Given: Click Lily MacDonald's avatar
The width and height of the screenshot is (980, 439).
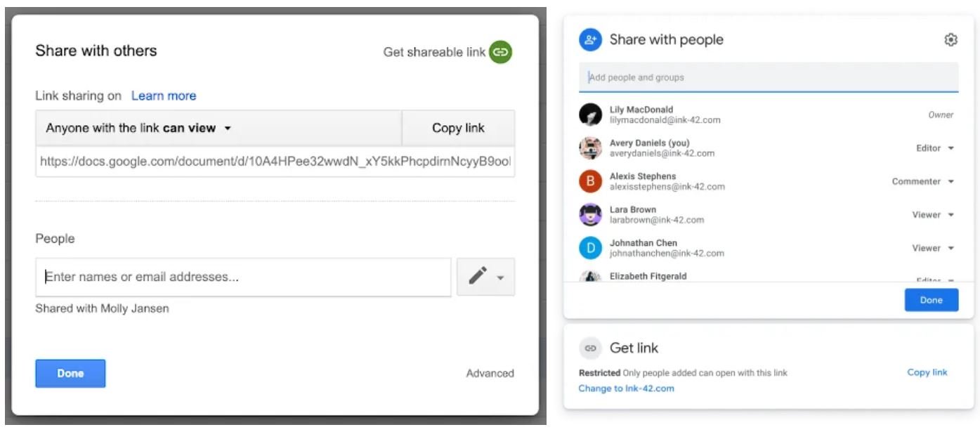Looking at the screenshot, I should 590,114.
